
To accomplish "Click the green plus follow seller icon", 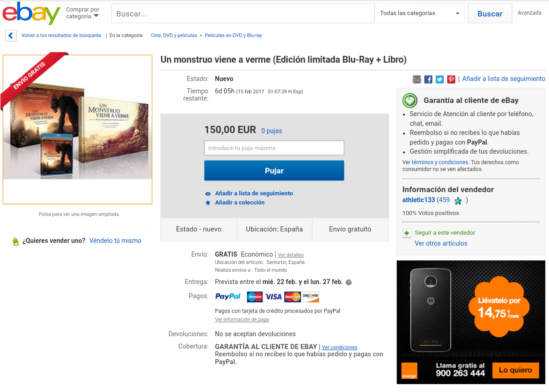I will click(x=407, y=233).
